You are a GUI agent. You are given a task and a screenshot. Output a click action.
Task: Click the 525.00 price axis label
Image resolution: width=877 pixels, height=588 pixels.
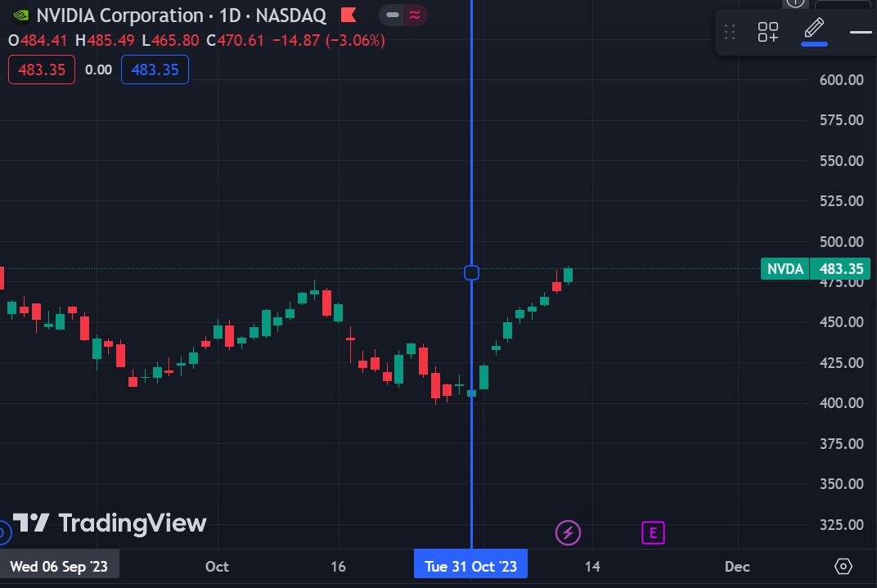coord(841,201)
